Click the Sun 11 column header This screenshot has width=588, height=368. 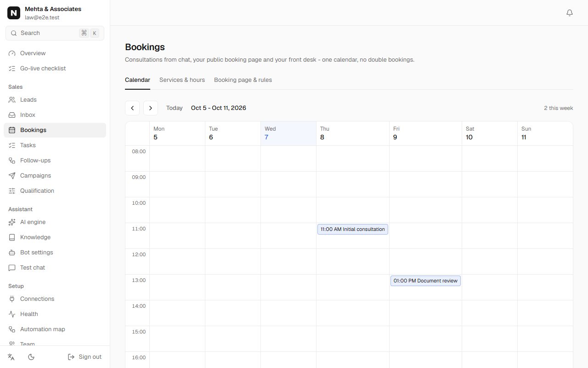[x=545, y=133]
